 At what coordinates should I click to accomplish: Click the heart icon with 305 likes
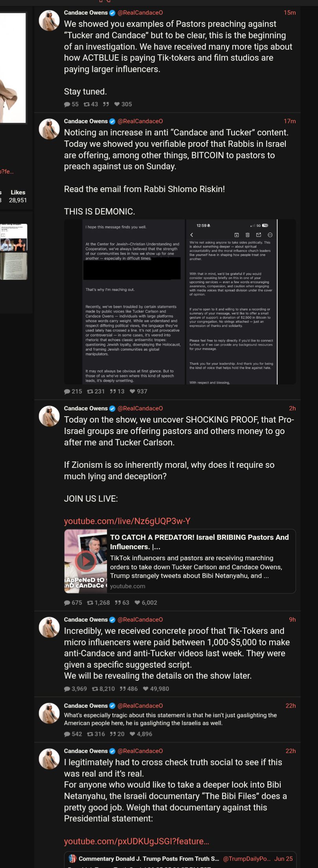point(117,104)
